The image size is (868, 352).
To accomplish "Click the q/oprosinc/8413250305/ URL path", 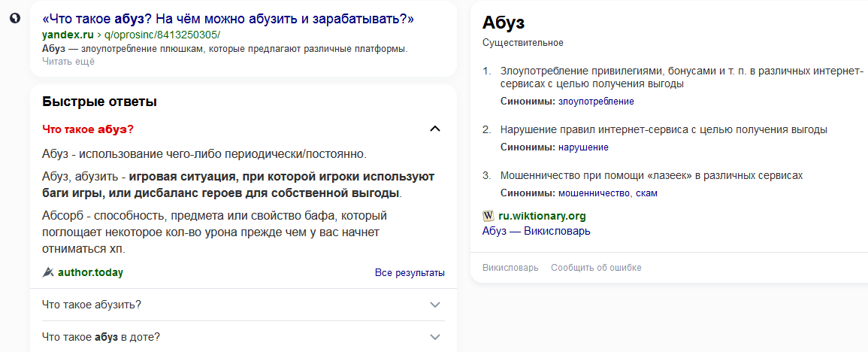I will pos(162,35).
